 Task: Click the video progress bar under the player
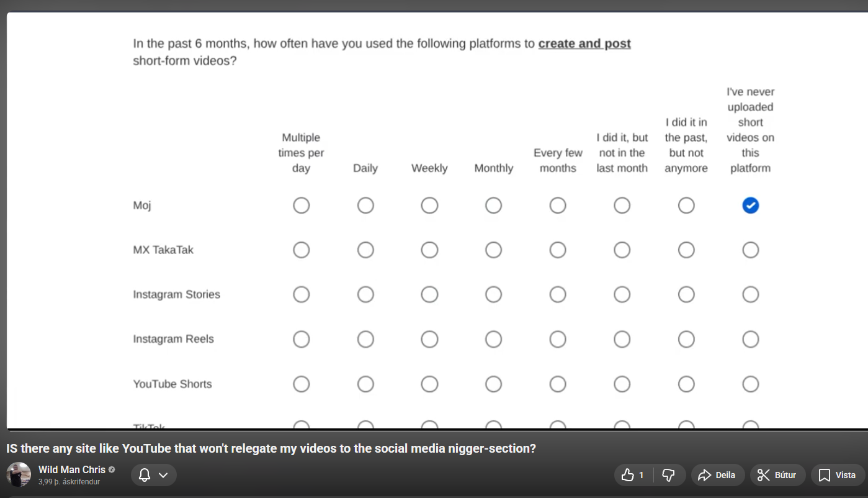click(434, 429)
